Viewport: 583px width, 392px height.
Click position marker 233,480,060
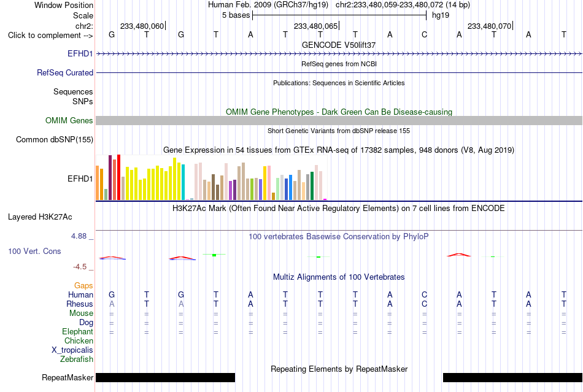click(142, 26)
